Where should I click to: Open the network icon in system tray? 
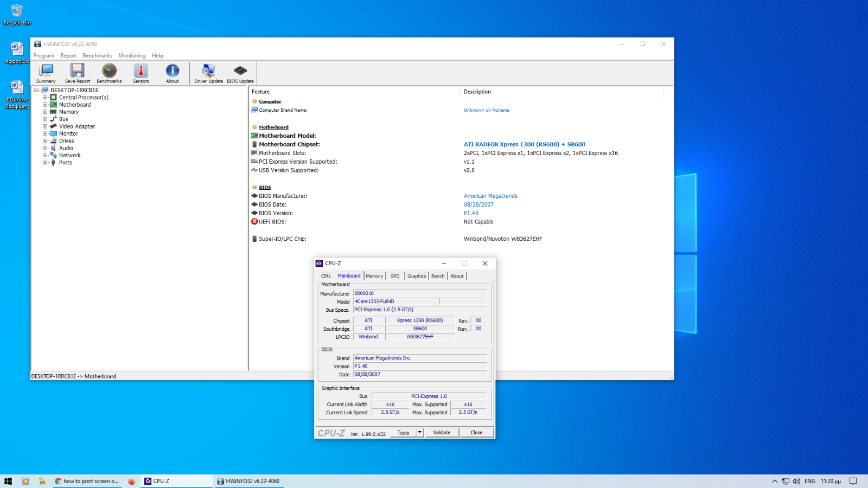786,481
